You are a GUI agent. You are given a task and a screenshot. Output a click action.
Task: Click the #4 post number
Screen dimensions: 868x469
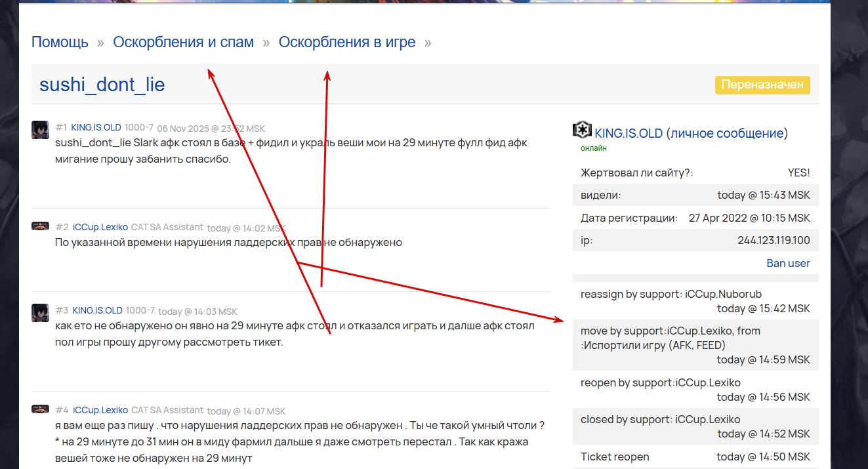click(62, 410)
